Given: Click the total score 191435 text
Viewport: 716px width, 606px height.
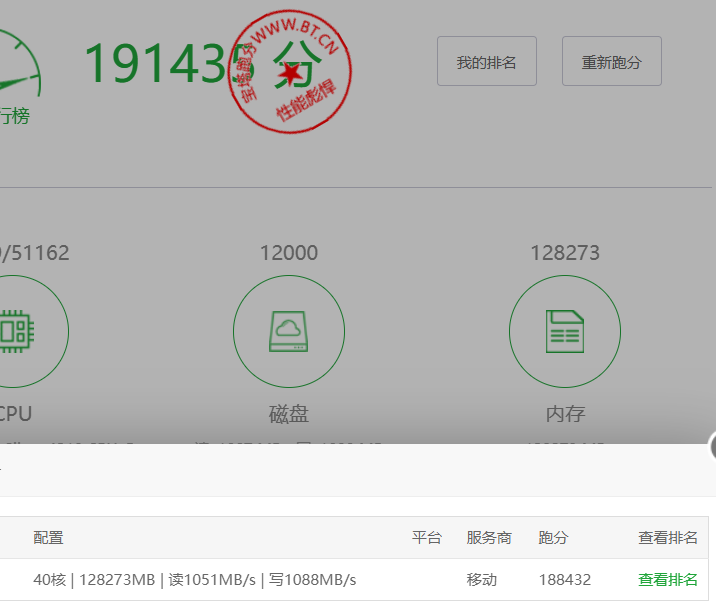Looking at the screenshot, I should 169,63.
